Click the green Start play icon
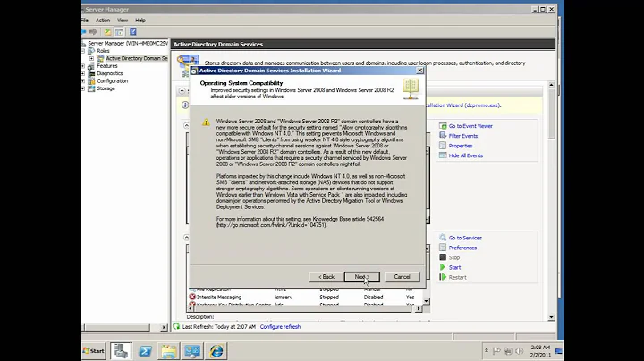Image resolution: width=644 pixels, height=361 pixels. tap(443, 267)
